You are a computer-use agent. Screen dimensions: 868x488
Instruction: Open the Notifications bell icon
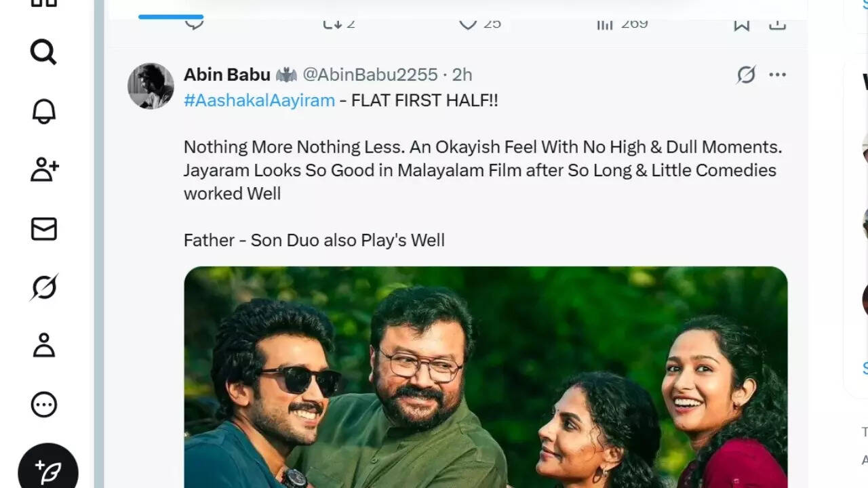[x=43, y=110]
